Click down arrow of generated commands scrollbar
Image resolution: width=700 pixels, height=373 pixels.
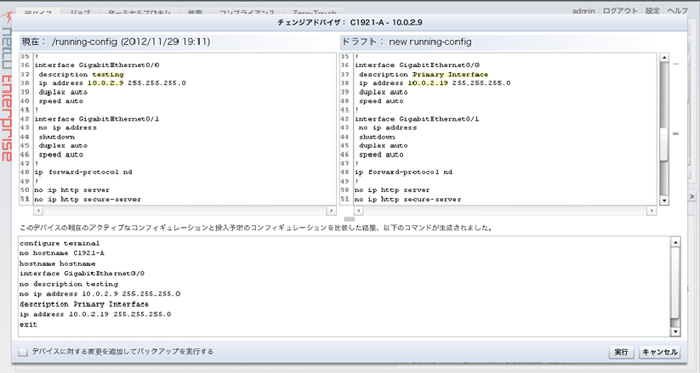click(675, 332)
